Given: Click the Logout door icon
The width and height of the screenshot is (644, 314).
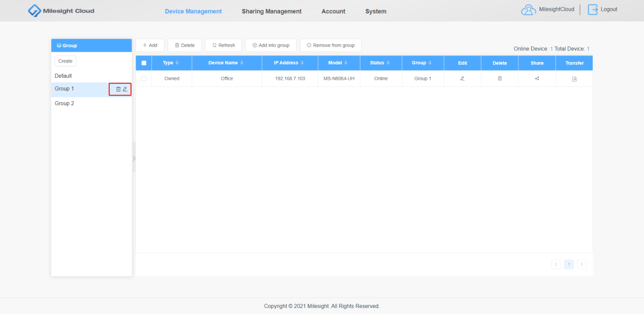Looking at the screenshot, I should [593, 10].
